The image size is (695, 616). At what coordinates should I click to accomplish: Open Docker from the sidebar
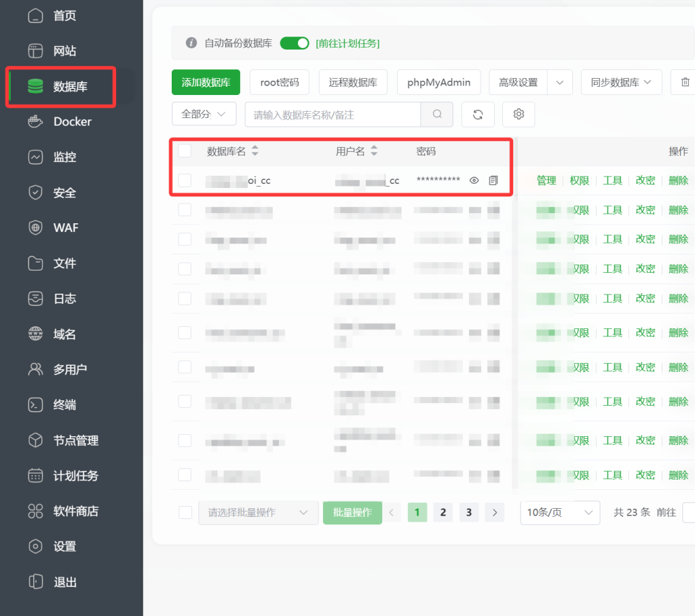72,121
